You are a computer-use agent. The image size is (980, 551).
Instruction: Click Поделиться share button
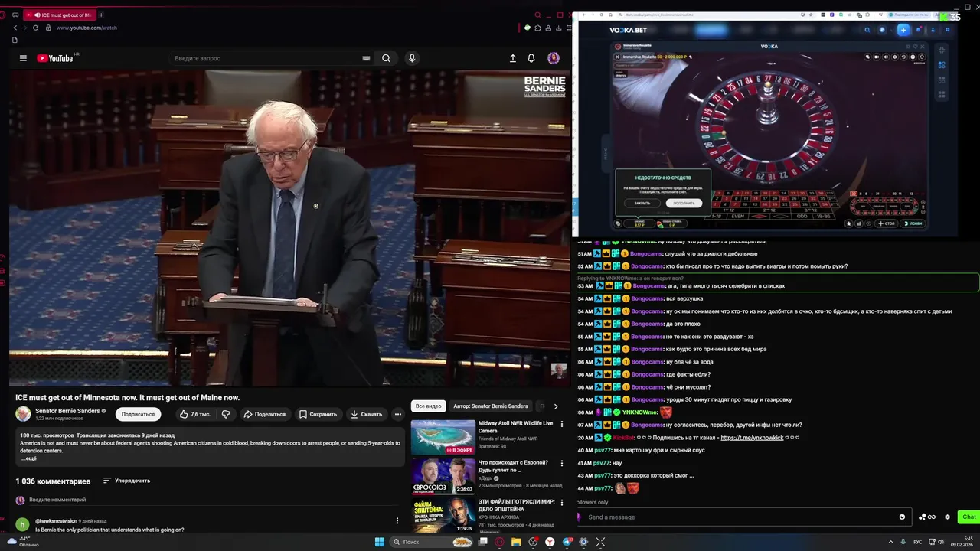point(264,414)
